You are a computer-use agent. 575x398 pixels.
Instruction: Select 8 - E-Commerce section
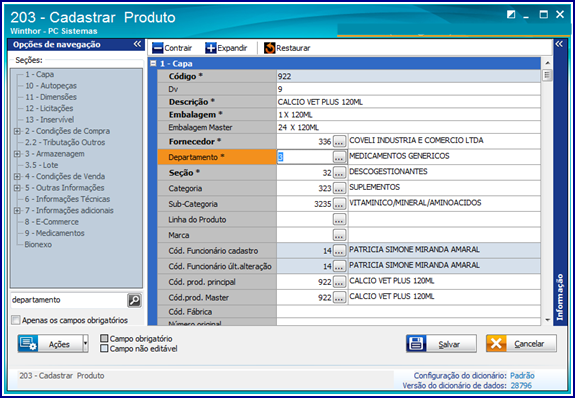coord(52,222)
